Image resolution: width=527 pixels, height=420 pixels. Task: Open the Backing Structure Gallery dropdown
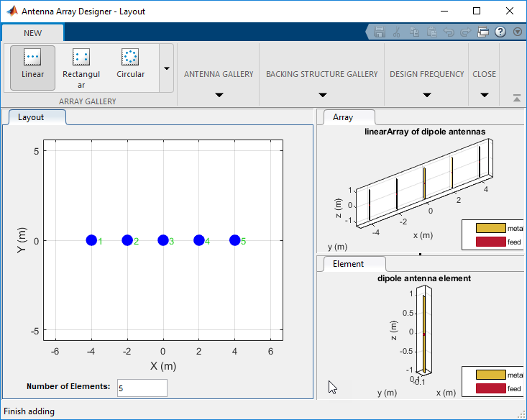tap(322, 95)
